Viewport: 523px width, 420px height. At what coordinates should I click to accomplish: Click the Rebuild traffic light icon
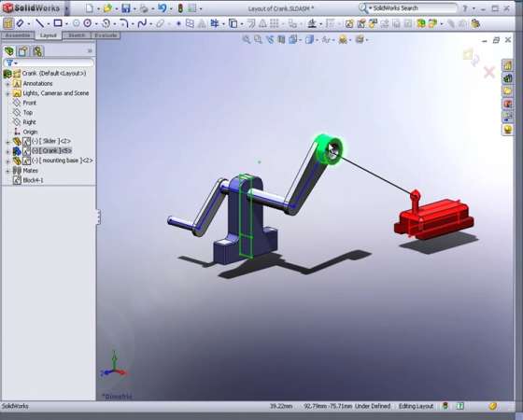click(180, 8)
